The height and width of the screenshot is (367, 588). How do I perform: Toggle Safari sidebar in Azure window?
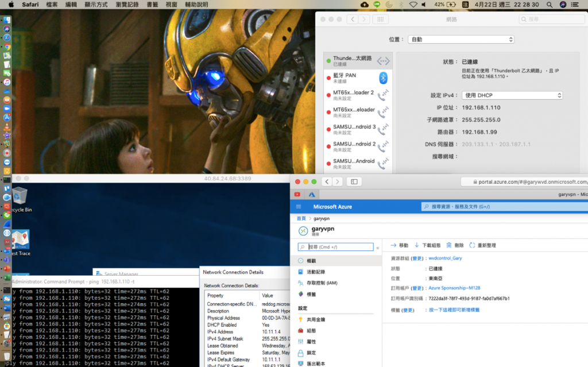[354, 181]
